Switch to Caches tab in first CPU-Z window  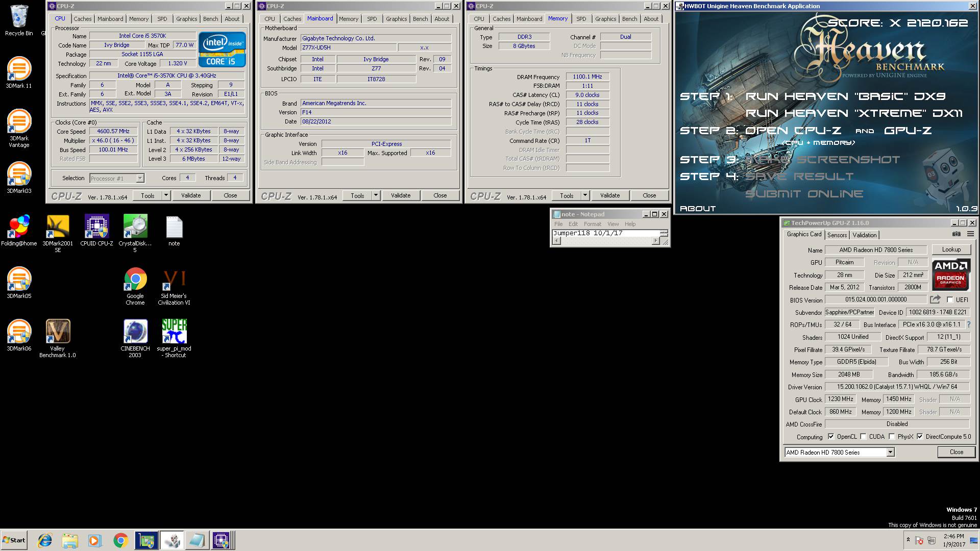coord(83,19)
